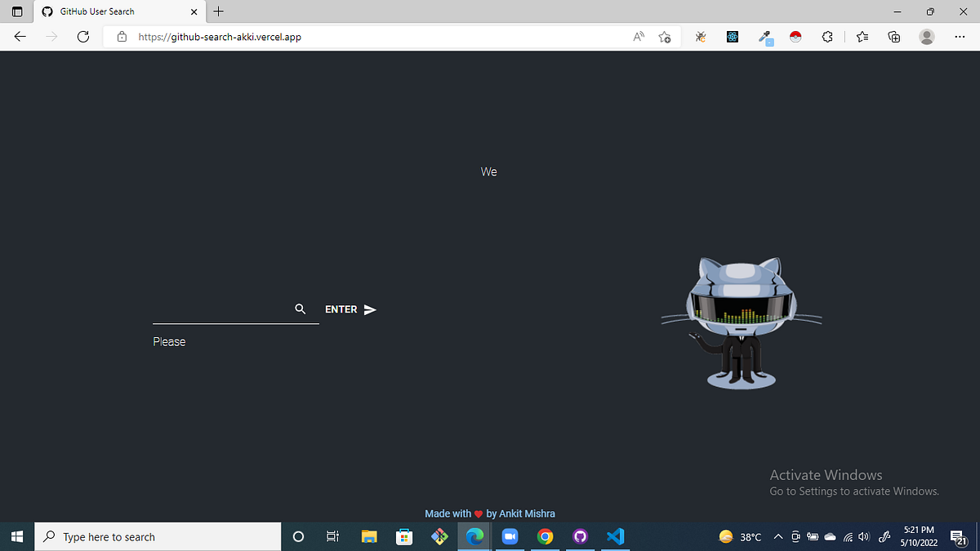Click the lock icon in the address bar

[122, 37]
